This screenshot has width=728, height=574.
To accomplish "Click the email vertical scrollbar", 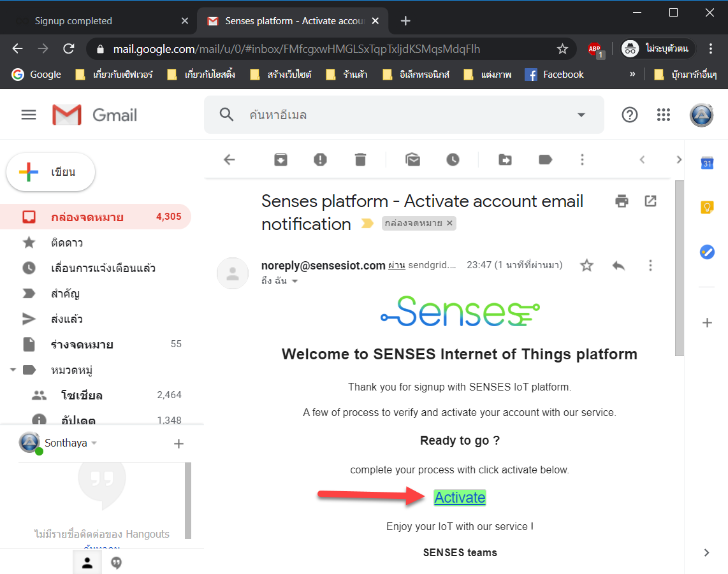I will click(x=680, y=268).
